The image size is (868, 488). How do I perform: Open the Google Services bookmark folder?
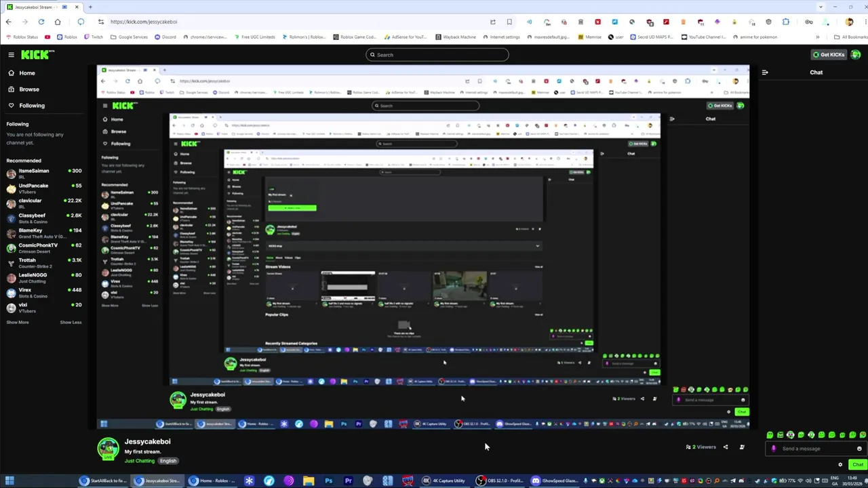pos(130,37)
